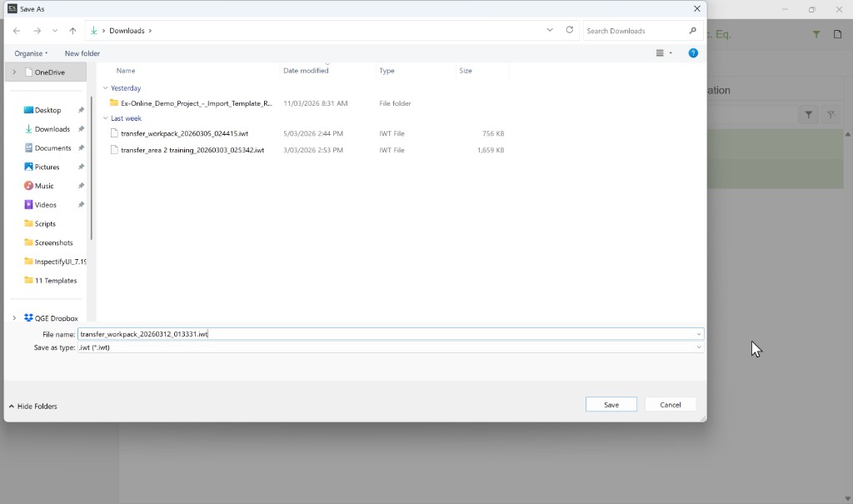Viewport: 853px width, 504px height.
Task: Create a New folder
Action: (x=82, y=53)
